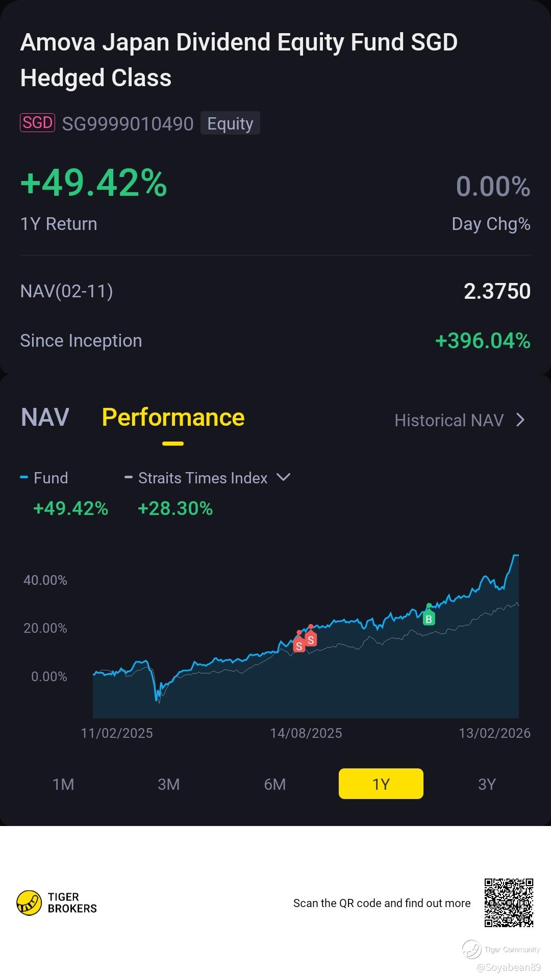This screenshot has width=551, height=980.
Task: Tap the highlighted 1Y range button
Action: pos(381,784)
